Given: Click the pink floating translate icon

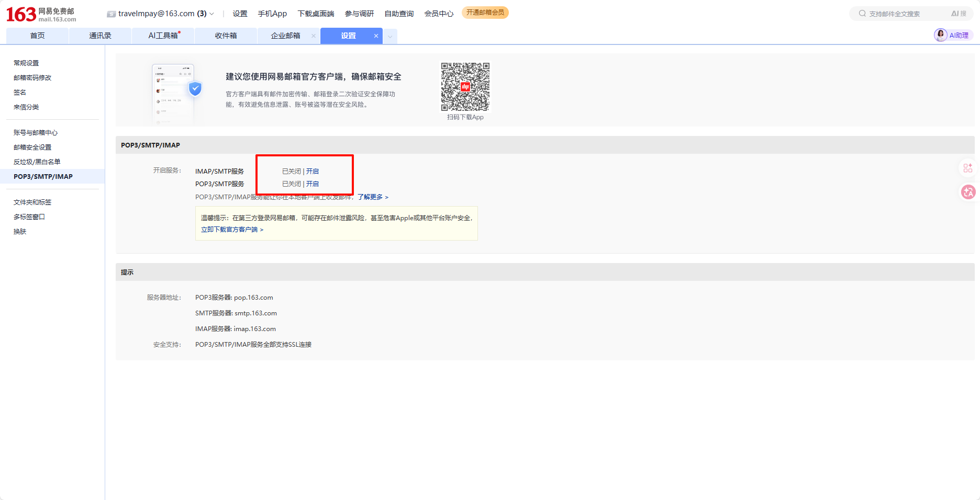Looking at the screenshot, I should click(968, 192).
